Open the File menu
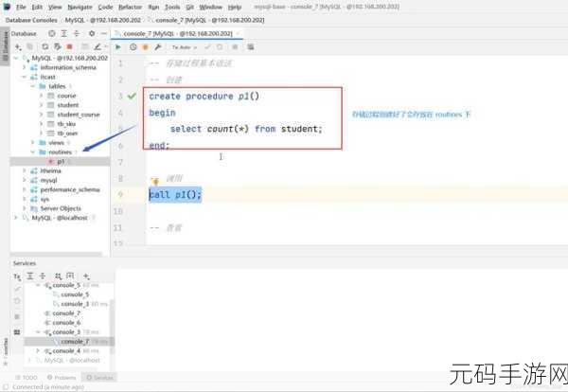The image size is (568, 392). [21, 7]
